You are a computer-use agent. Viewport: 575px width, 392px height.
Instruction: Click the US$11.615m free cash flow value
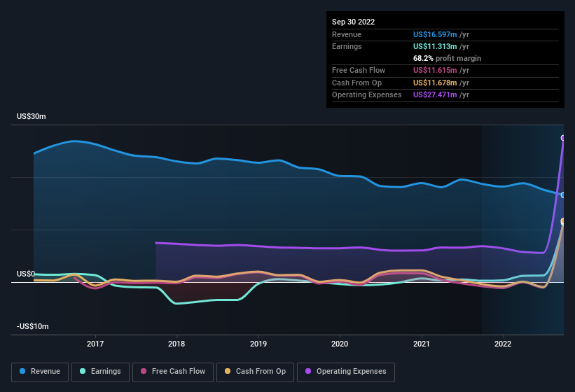pos(435,70)
